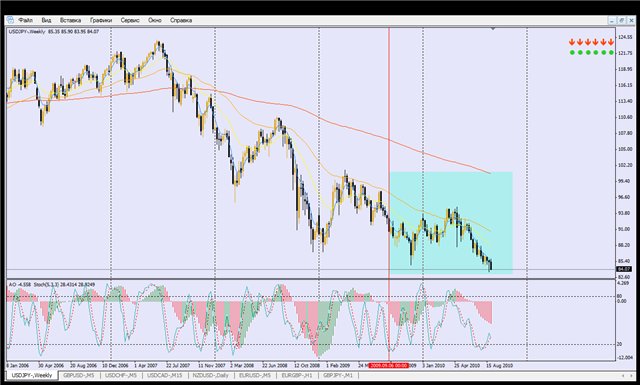Click the last green dot indicator
This screenshot has height=385, width=640.
pos(611,52)
